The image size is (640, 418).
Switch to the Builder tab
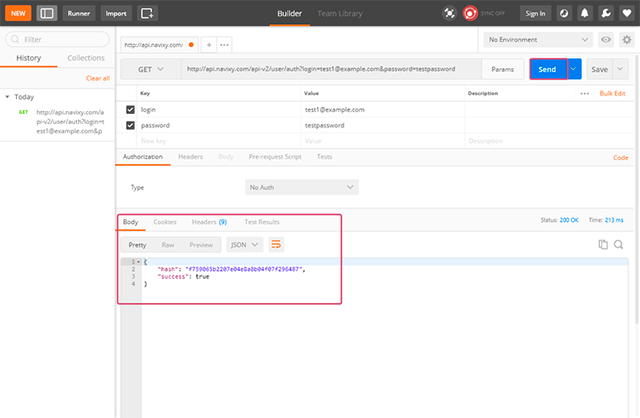[x=289, y=13]
